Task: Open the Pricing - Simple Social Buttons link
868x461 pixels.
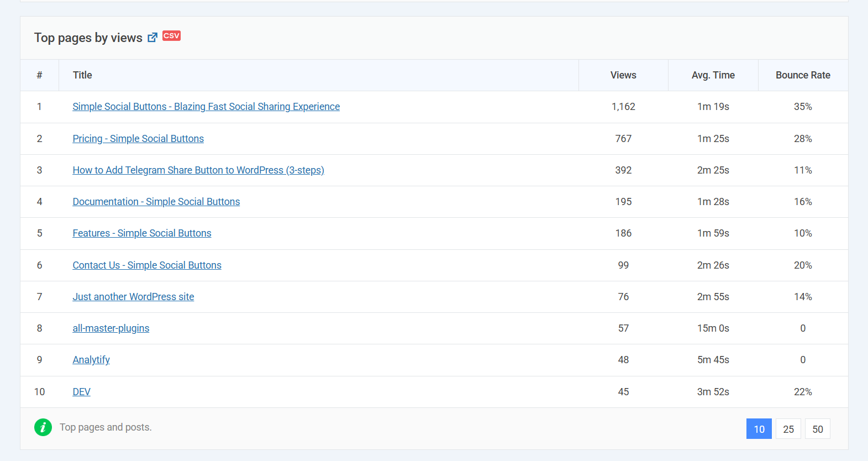Action: point(138,139)
